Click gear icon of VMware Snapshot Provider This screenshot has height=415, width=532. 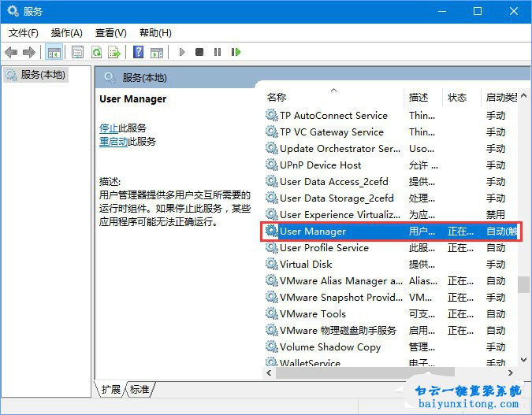point(271,298)
